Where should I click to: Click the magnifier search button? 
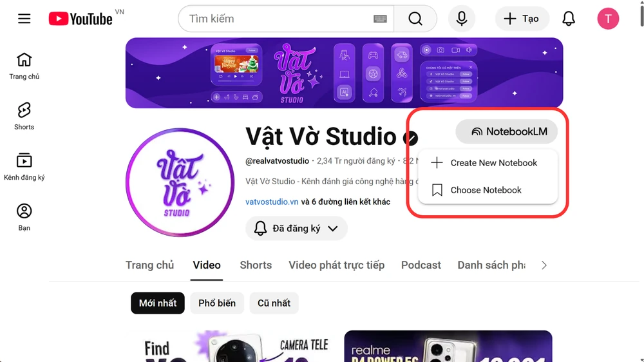[415, 19]
